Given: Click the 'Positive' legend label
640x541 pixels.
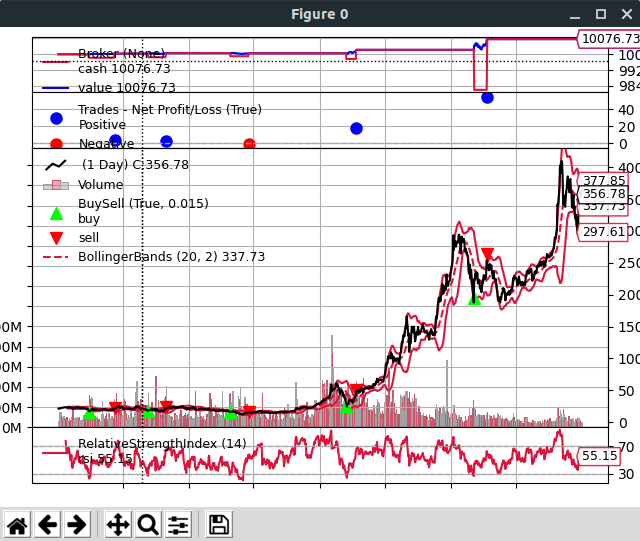Looking at the screenshot, I should (x=102, y=125).
